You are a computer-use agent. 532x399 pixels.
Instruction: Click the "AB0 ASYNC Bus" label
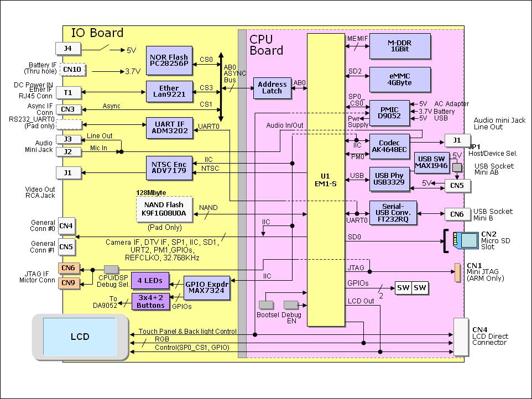pos(235,73)
